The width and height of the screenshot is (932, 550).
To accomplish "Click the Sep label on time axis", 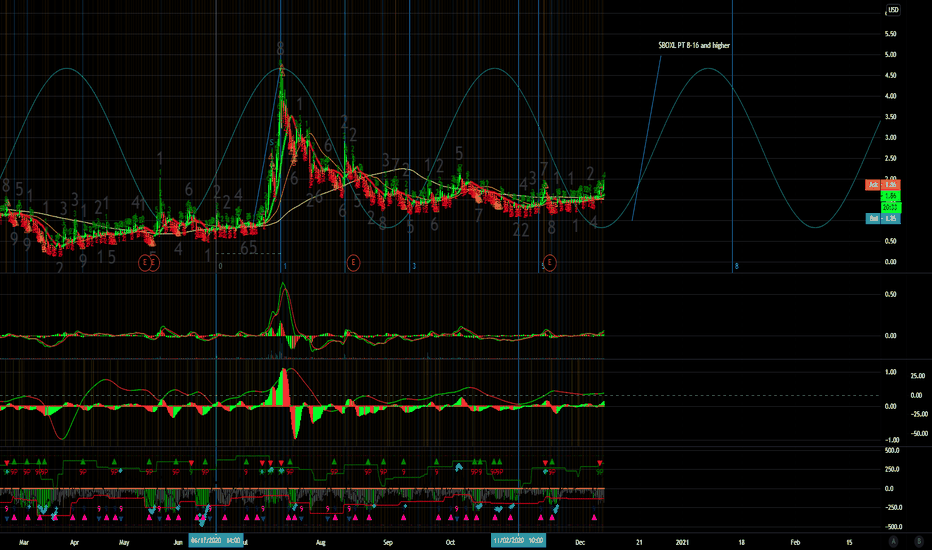I will 388,542.
